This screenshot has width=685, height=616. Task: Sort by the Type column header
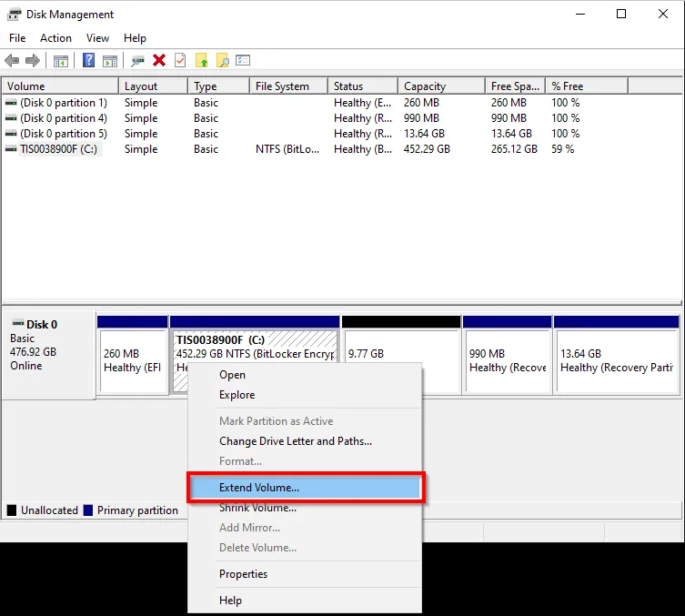coord(219,86)
